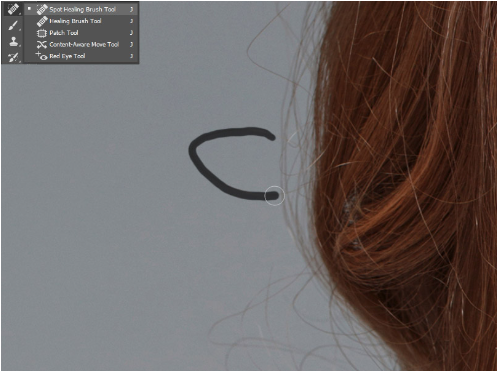Select the Brush tool in the toolbar
This screenshot has height=371, width=497.
(x=13, y=25)
